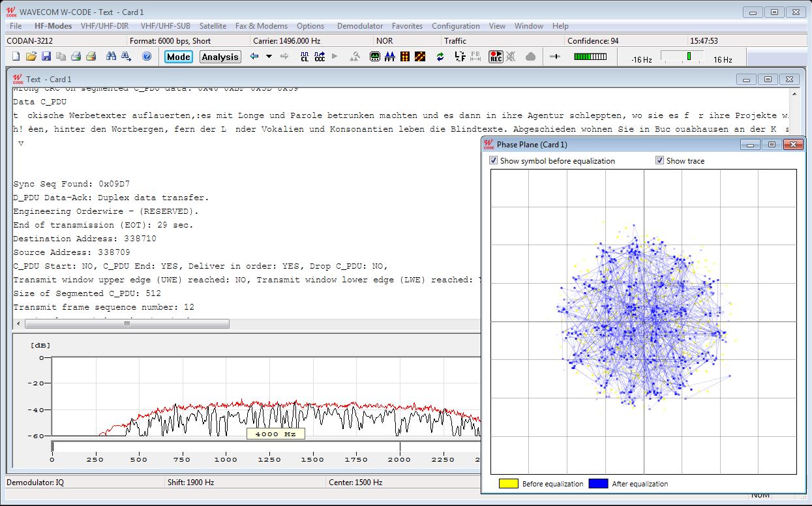The width and height of the screenshot is (812, 506).
Task: Click the 4000 Hz spectrum marker label
Action: click(275, 434)
